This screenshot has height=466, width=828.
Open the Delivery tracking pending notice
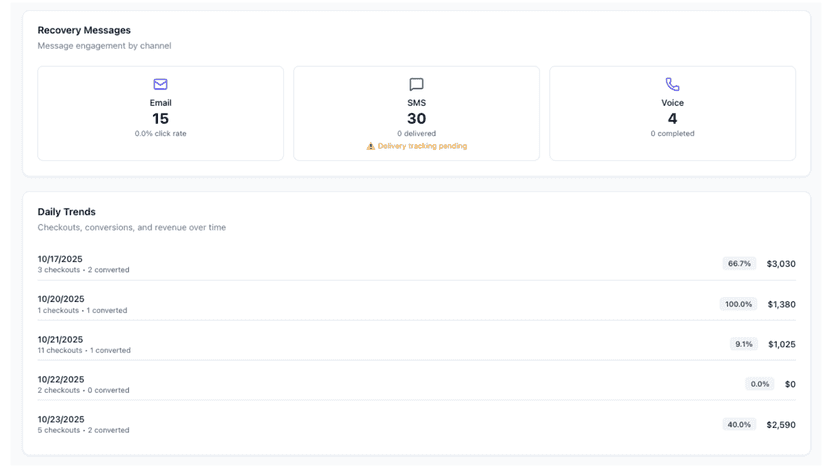tap(417, 146)
